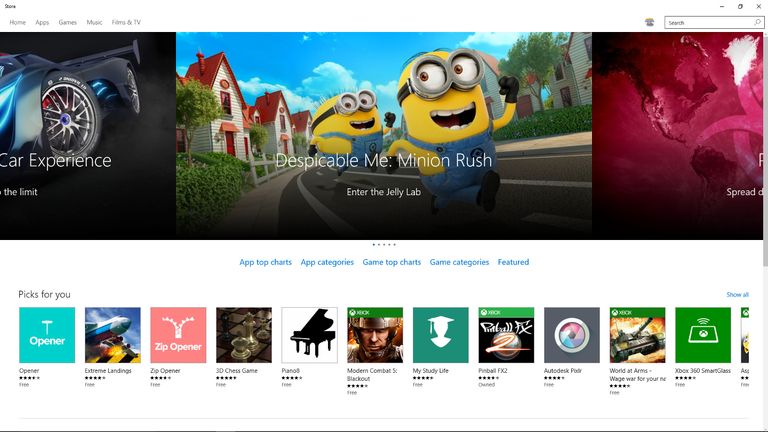This screenshot has width=768, height=432.
Task: Open the 3D Chess Game icon
Action: pos(244,335)
